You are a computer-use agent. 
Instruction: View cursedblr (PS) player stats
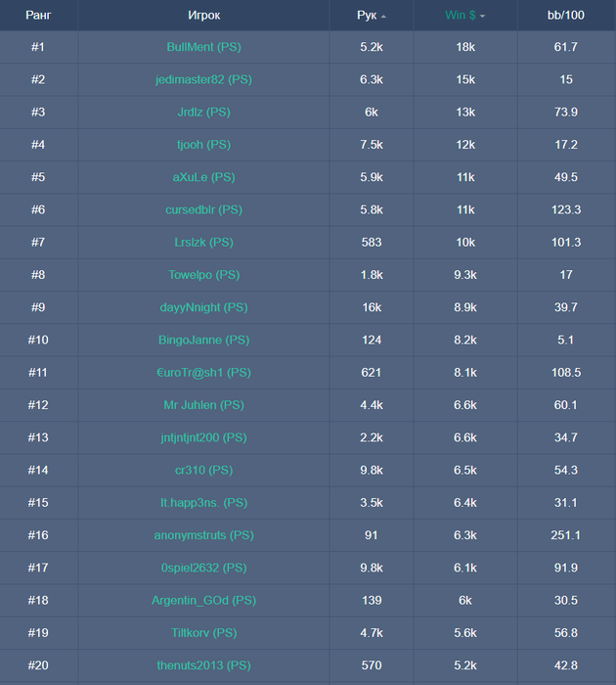click(x=203, y=209)
